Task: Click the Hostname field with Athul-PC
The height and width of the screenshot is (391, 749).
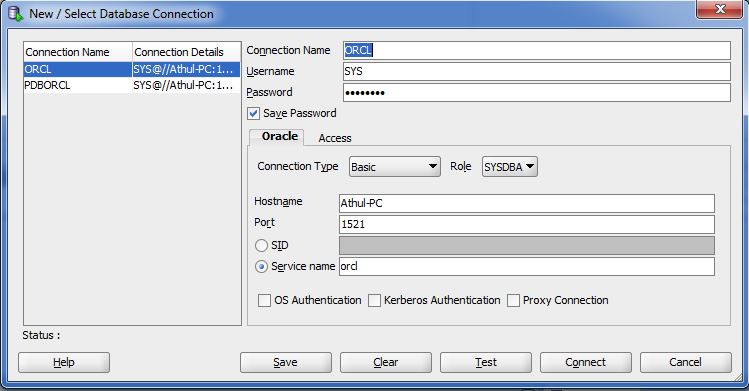Action: (x=527, y=203)
